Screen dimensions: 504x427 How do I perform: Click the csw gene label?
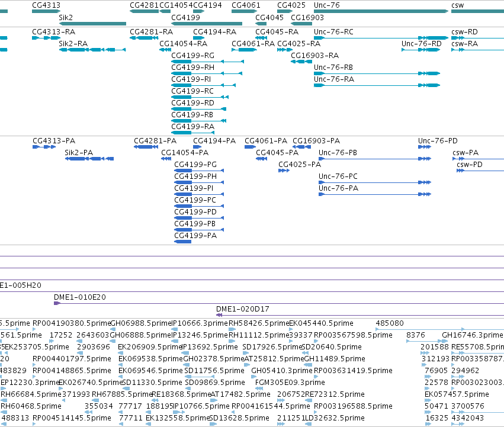tap(457, 5)
